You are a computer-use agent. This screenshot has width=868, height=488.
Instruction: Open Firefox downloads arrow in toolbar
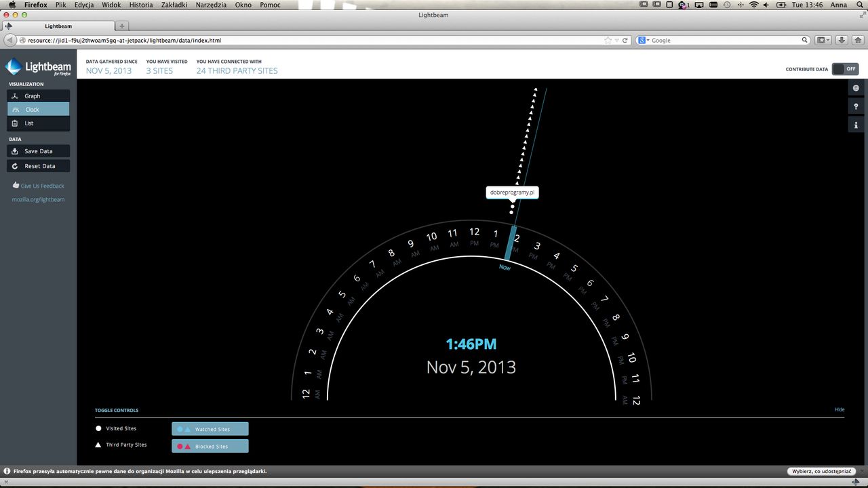[x=842, y=40]
